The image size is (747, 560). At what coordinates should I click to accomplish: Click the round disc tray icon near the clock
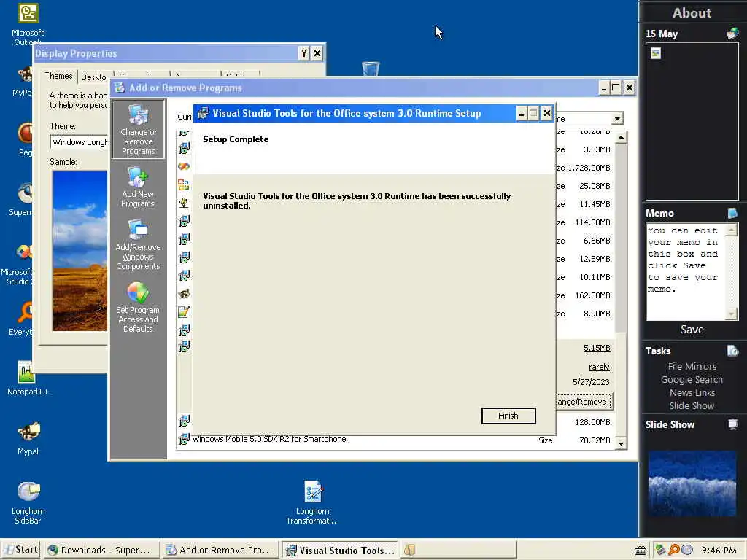click(687, 550)
